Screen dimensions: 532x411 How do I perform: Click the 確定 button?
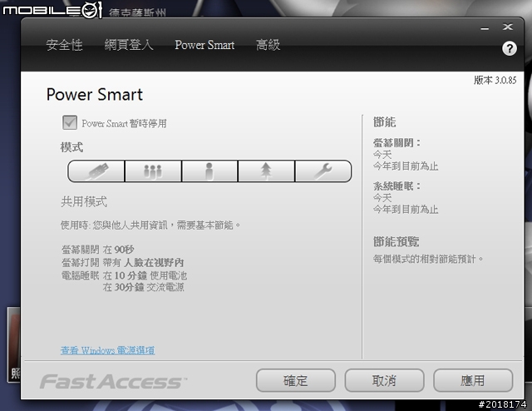click(296, 380)
